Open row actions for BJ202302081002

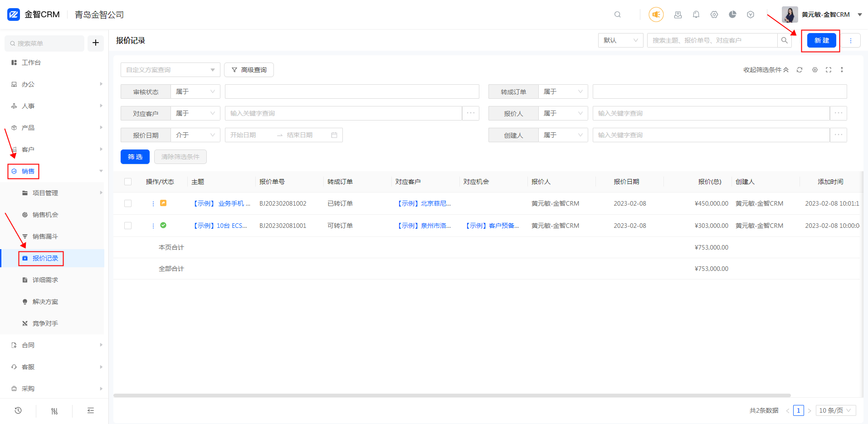[153, 204]
